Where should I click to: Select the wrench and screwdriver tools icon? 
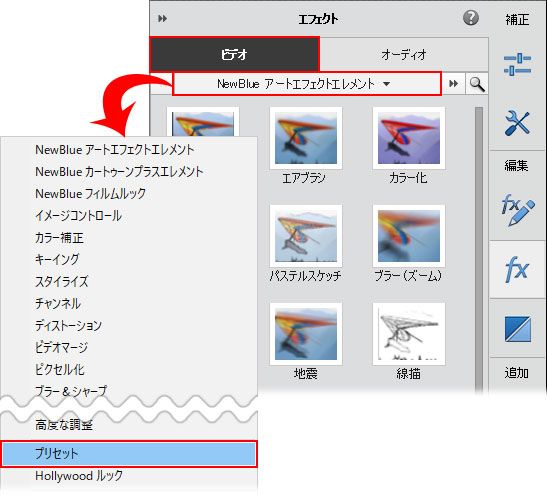point(517,123)
